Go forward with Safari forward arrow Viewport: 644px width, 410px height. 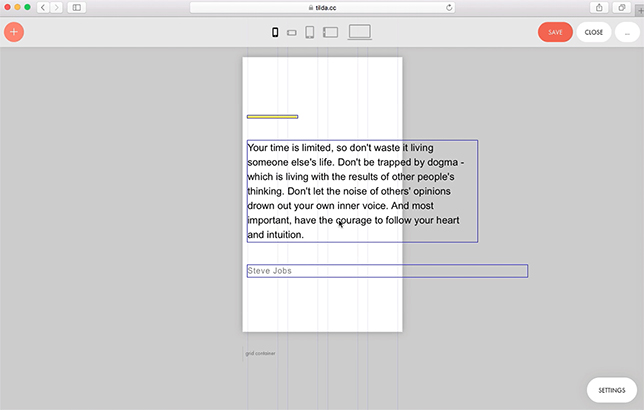click(x=56, y=7)
